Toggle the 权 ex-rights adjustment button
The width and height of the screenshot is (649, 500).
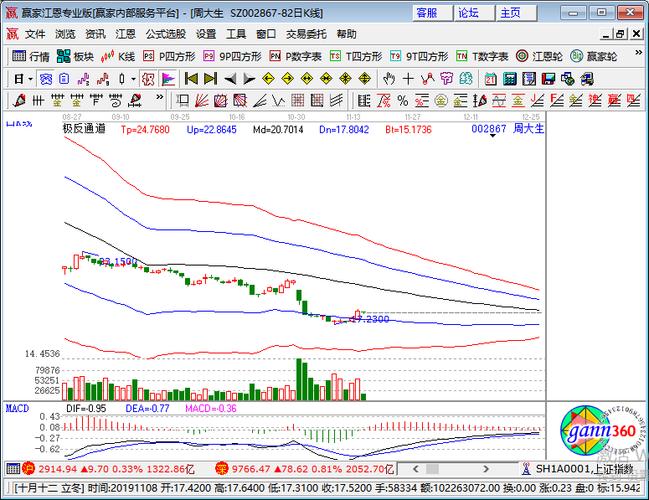(x=148, y=79)
